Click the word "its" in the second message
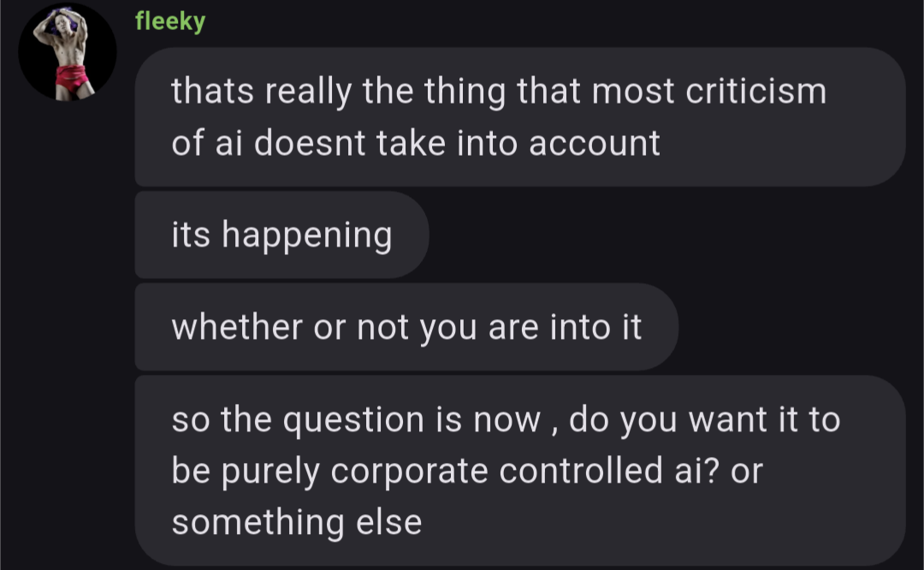The width and height of the screenshot is (924, 570). click(190, 235)
